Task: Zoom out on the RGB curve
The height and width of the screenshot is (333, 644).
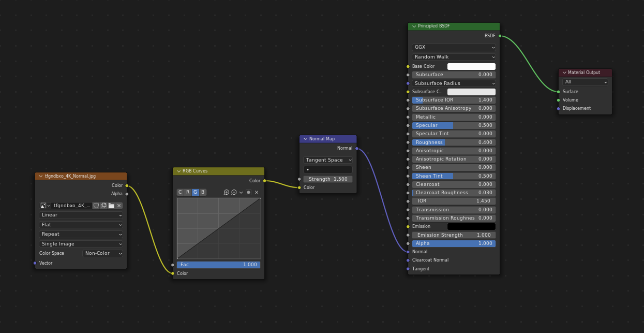Action: [234, 192]
